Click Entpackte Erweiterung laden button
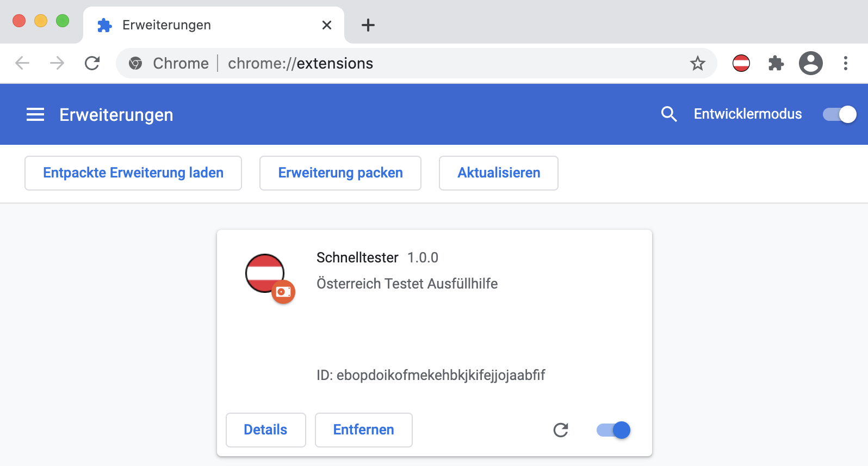The height and width of the screenshot is (466, 868). pyautogui.click(x=133, y=173)
